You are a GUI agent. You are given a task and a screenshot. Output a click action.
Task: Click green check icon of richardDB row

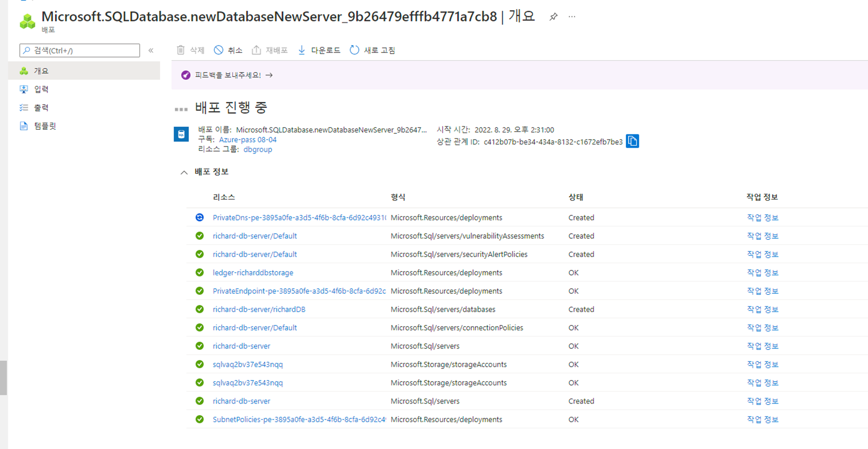[200, 309]
